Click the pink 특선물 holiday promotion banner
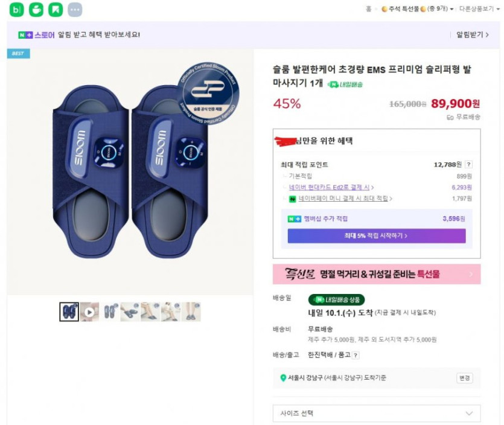Screen dimensions: 504x425 coord(376,274)
